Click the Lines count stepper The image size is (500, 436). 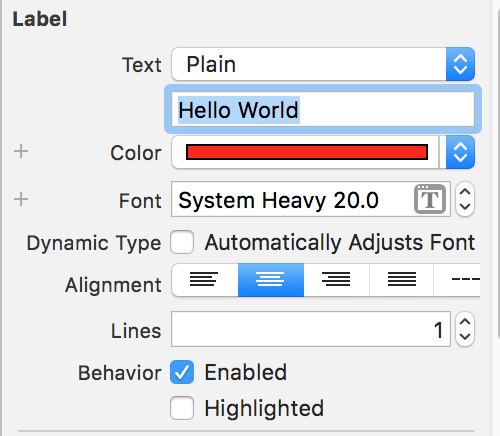click(x=465, y=329)
